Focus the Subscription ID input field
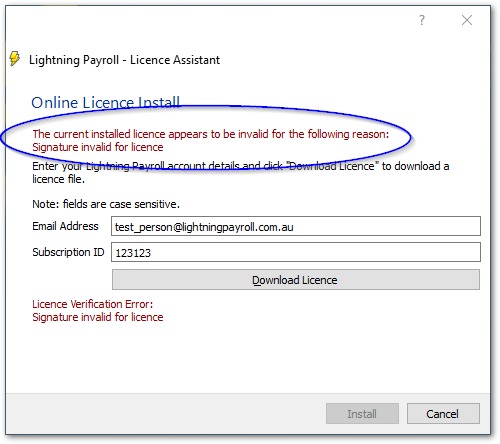Viewport: 500px width, 444px height. coord(296,252)
